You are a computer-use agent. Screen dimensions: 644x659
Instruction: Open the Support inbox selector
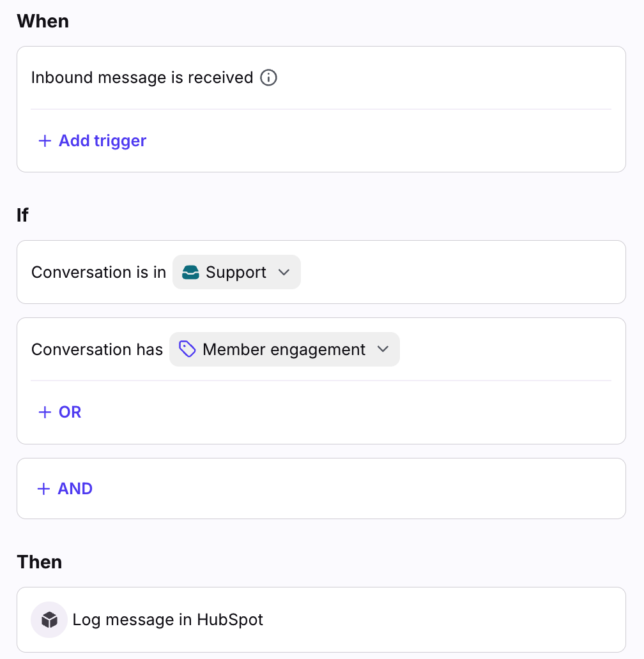point(236,273)
